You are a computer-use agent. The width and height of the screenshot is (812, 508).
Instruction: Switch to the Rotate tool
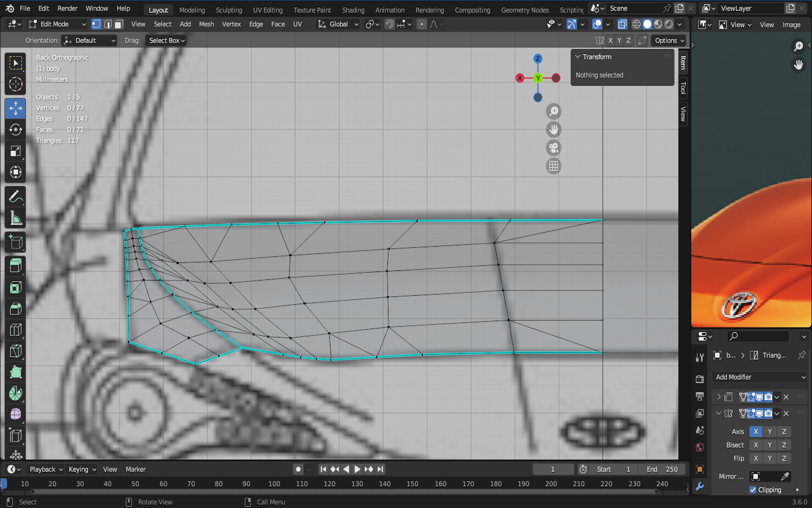tap(16, 130)
